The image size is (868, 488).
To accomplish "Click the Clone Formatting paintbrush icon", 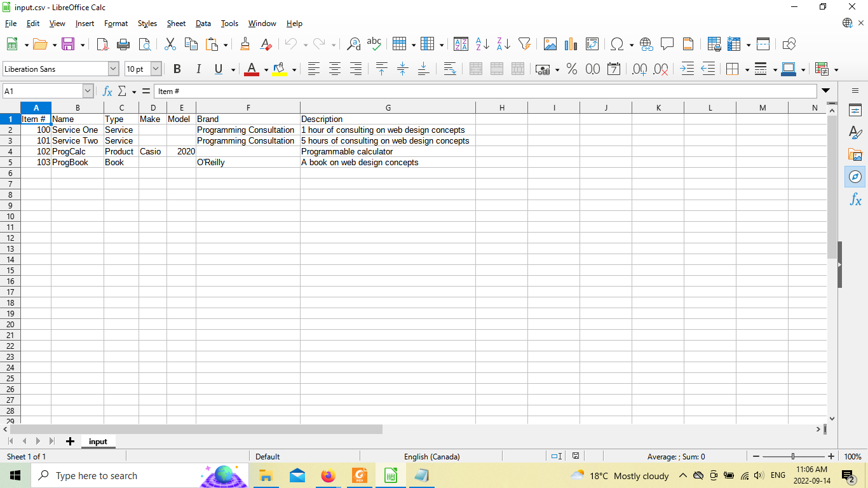I will click(245, 44).
